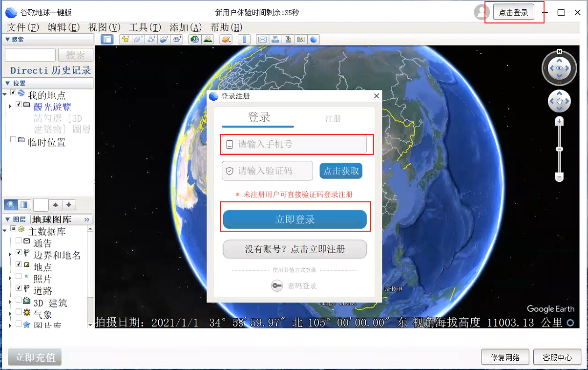Click the move item up arrow
588x370 pixels.
tap(56, 205)
